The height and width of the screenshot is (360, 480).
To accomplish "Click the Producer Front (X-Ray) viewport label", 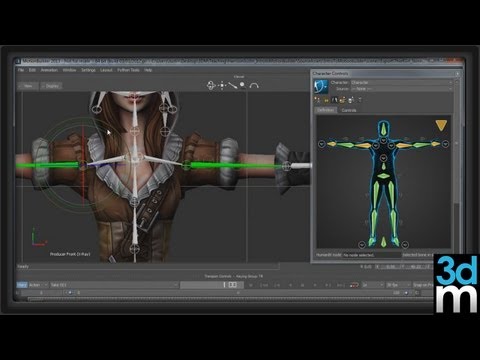I will [x=70, y=254].
